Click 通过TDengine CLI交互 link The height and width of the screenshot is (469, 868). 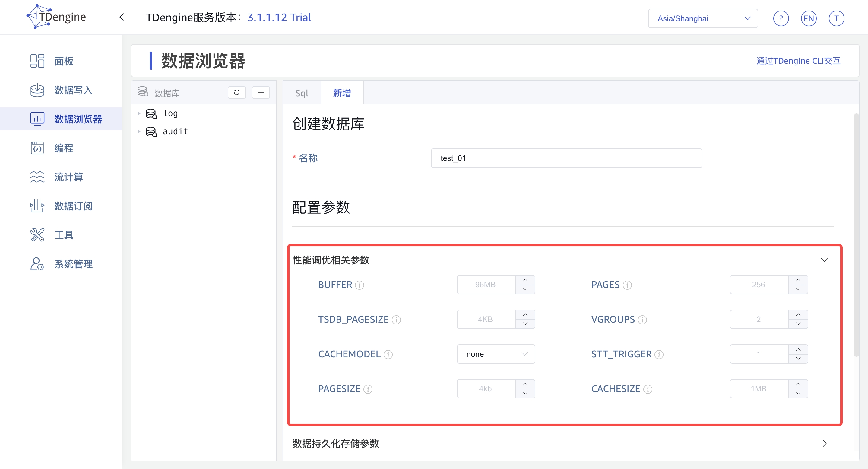(798, 61)
